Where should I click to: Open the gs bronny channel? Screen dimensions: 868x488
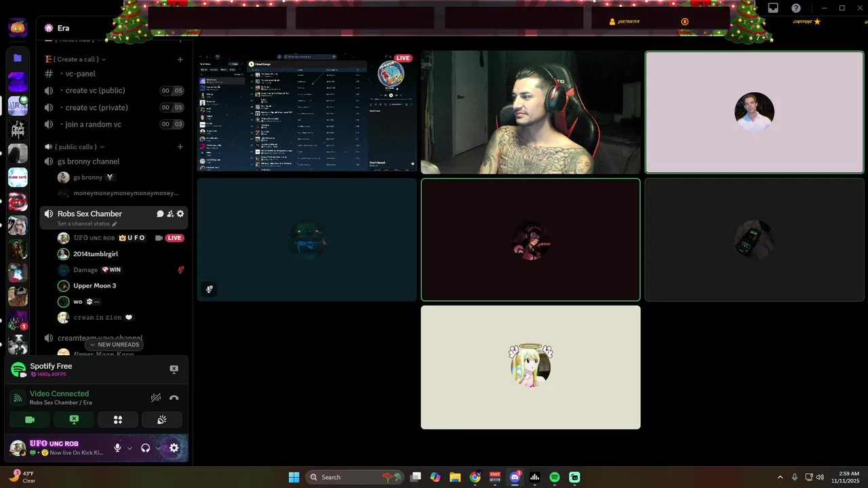click(x=114, y=161)
